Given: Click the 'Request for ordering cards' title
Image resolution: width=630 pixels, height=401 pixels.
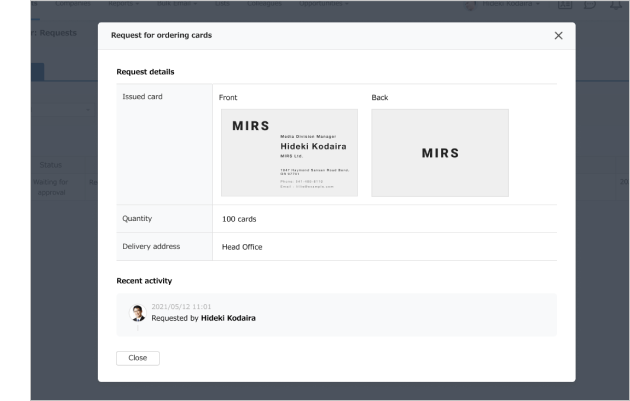Looking at the screenshot, I should point(162,35).
